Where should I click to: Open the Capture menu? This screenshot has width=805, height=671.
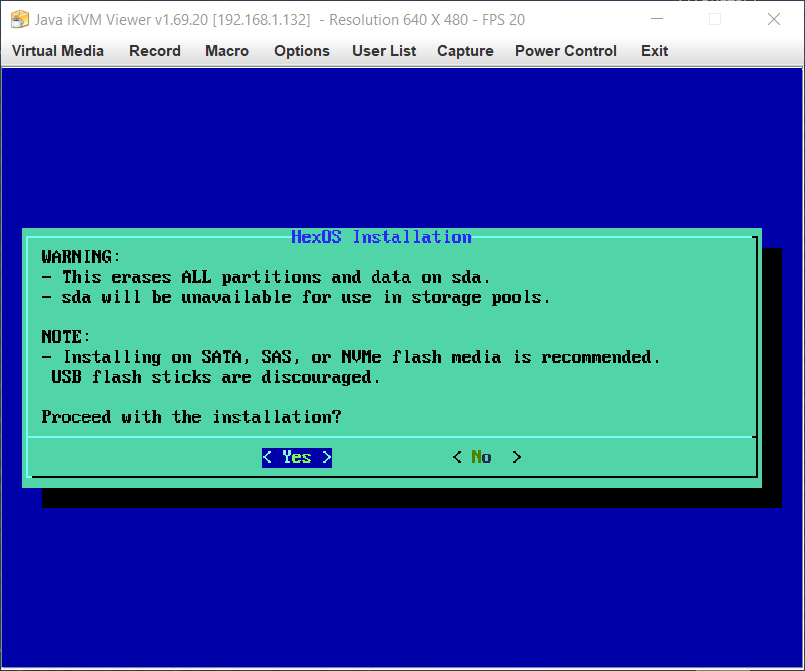pos(465,51)
